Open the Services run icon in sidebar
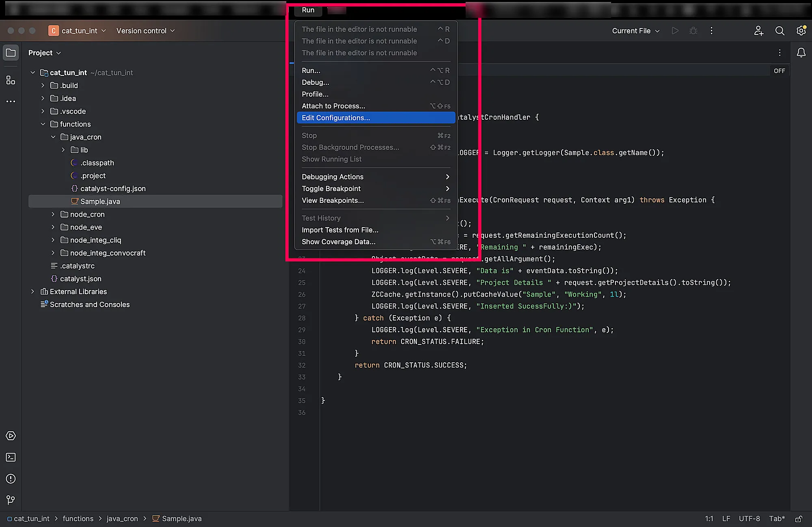Image resolution: width=812 pixels, height=527 pixels. [x=11, y=436]
